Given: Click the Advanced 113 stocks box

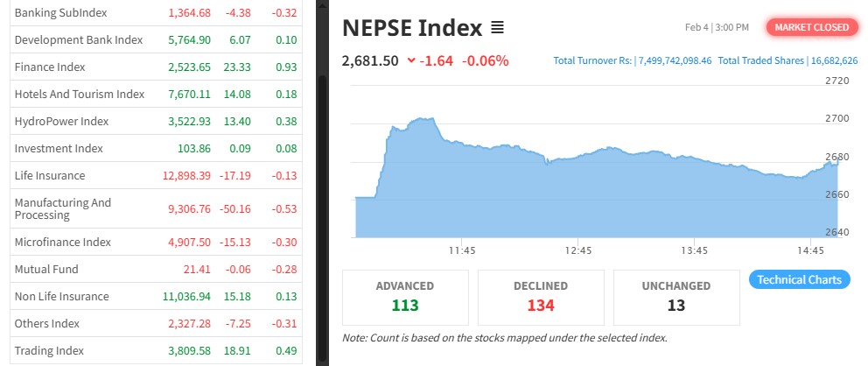Looking at the screenshot, I should 405,296.
